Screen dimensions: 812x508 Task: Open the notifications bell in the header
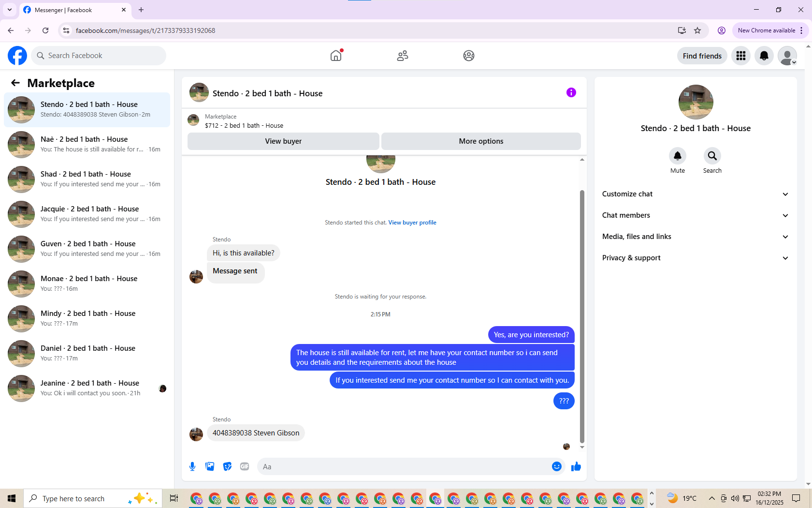[764, 56]
